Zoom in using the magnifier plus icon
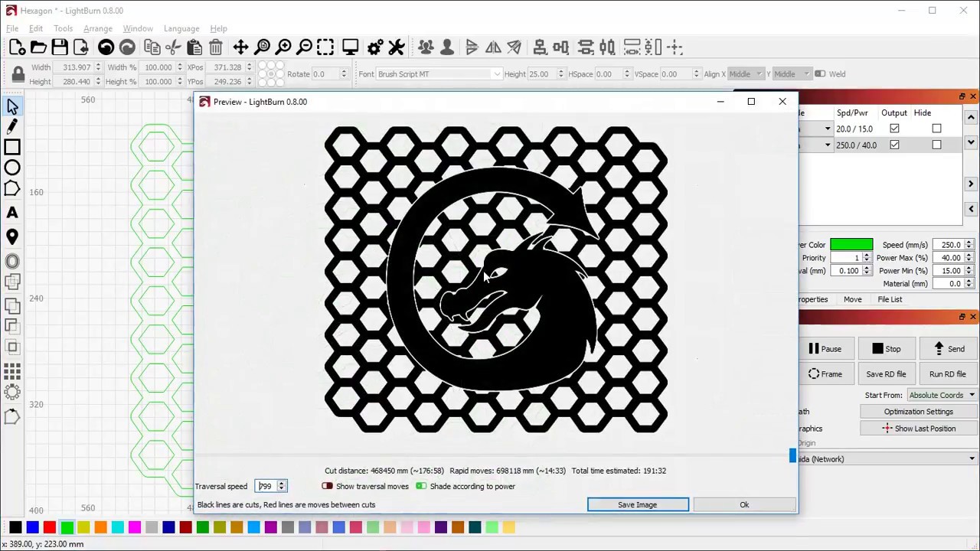The image size is (980, 551). (x=283, y=47)
